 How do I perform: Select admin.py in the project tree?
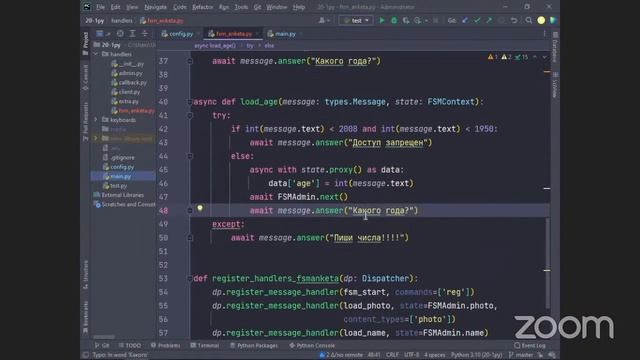[127, 73]
